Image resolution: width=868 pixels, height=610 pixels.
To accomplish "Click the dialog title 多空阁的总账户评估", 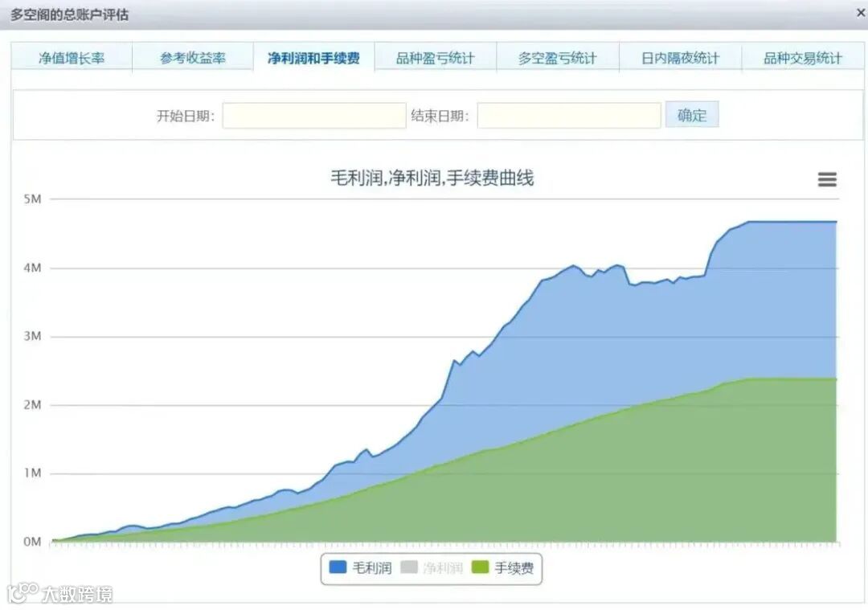I will (x=70, y=14).
